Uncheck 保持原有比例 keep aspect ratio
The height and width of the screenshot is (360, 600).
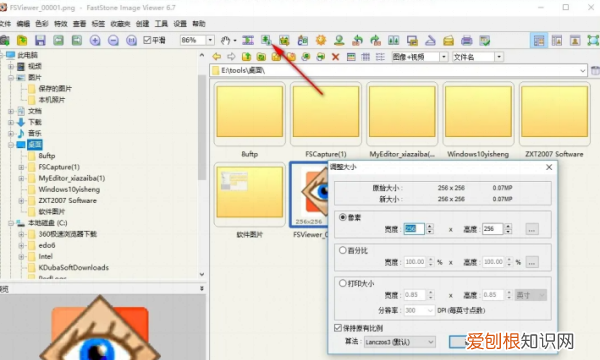[338, 328]
